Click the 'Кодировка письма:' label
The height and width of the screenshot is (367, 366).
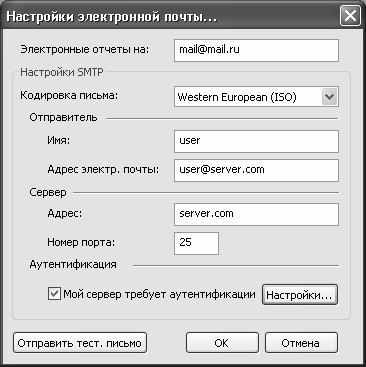[69, 96]
